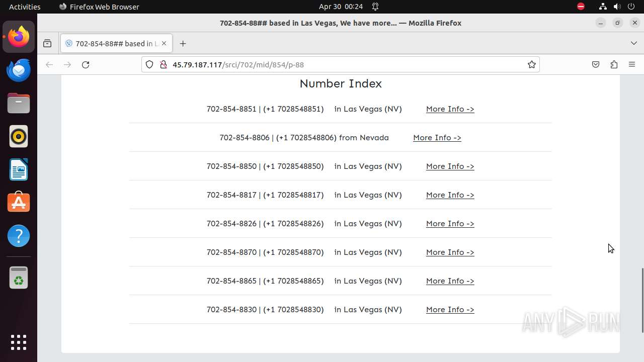Open a new browser tab
The image size is (644, 362).
tap(183, 44)
